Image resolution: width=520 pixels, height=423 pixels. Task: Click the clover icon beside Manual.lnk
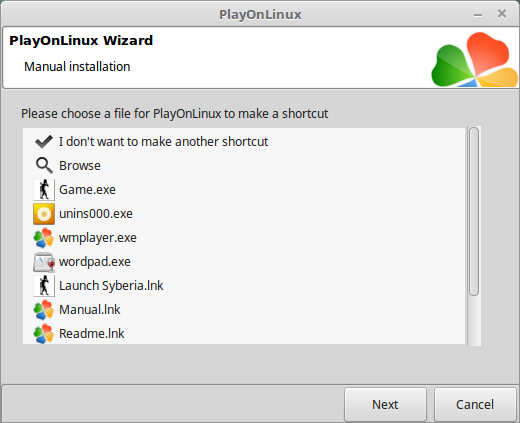pyautogui.click(x=44, y=310)
